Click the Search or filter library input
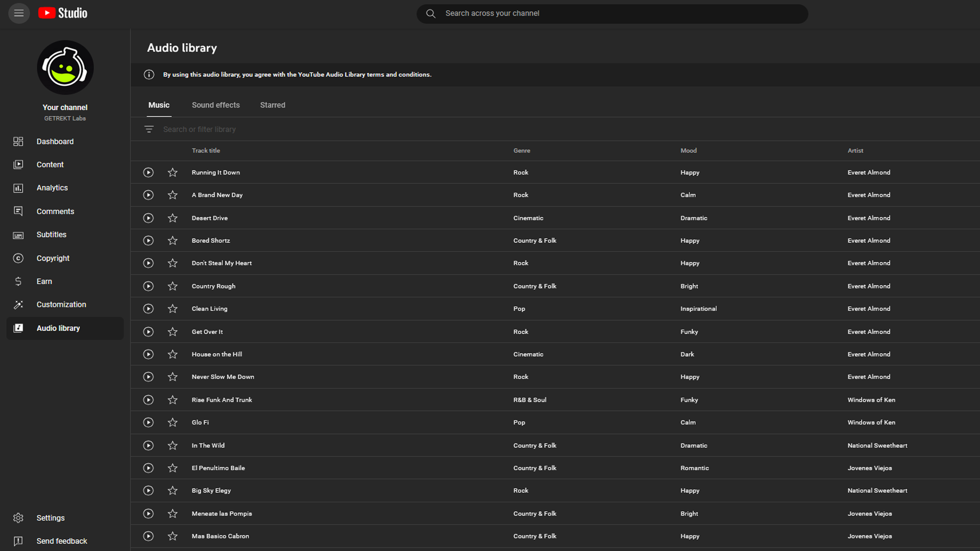Screen dimensions: 980x551 coord(199,129)
